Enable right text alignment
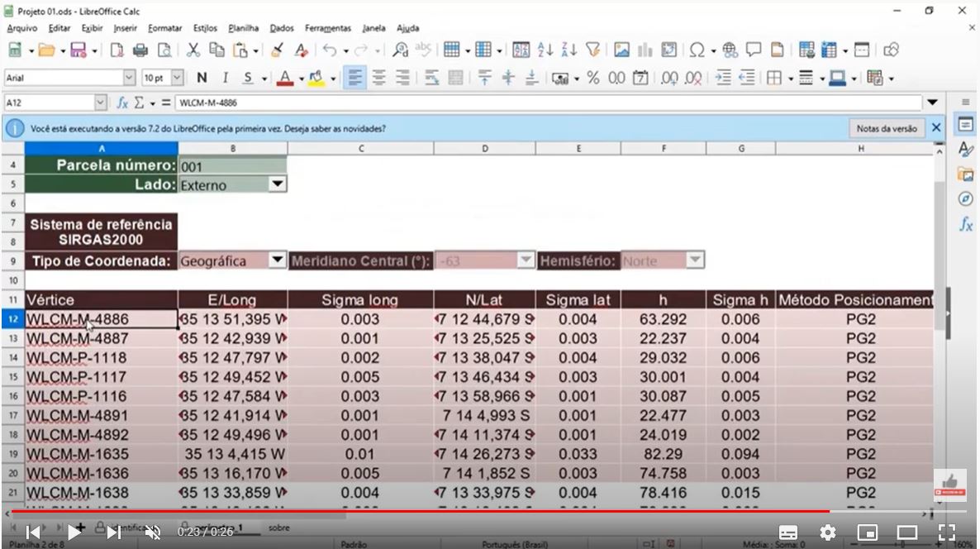This screenshot has height=549, width=980. pyautogui.click(x=402, y=79)
